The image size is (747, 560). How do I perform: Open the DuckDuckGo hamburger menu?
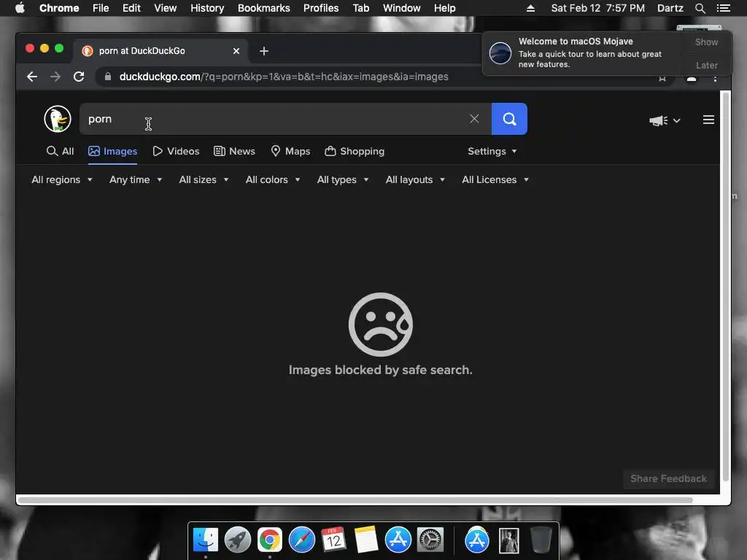pos(708,120)
